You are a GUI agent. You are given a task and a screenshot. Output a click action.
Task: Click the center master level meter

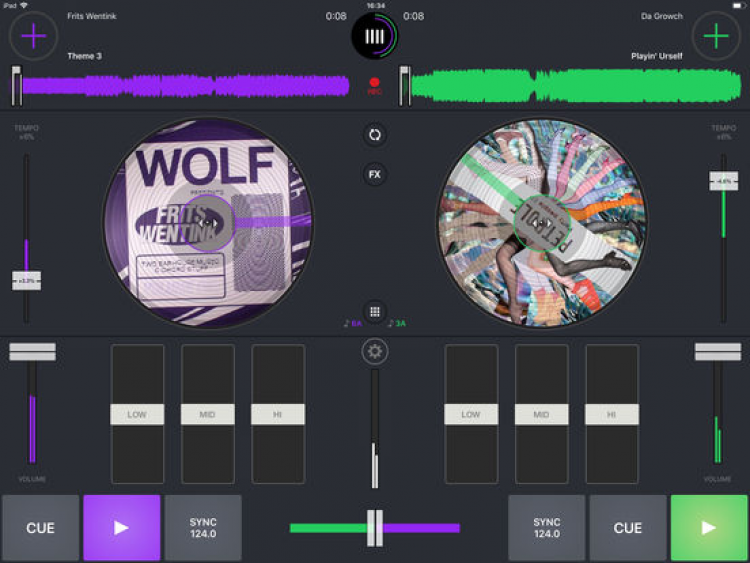tap(375, 429)
